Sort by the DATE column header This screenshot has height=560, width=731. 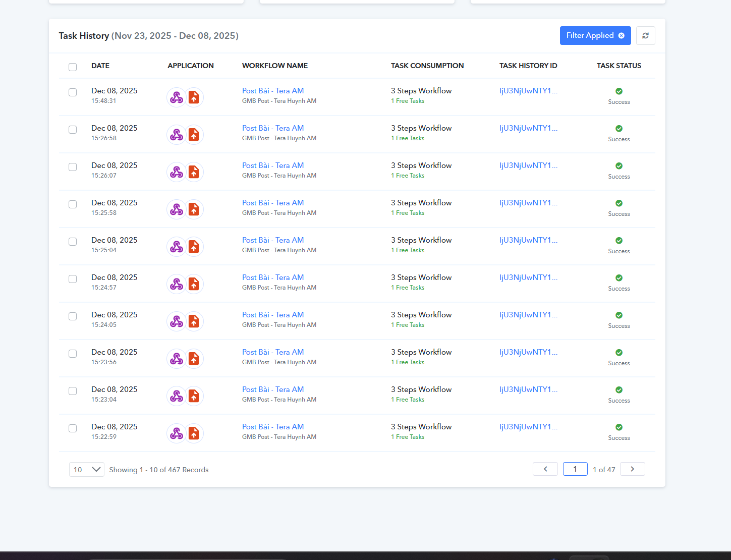tap(100, 66)
